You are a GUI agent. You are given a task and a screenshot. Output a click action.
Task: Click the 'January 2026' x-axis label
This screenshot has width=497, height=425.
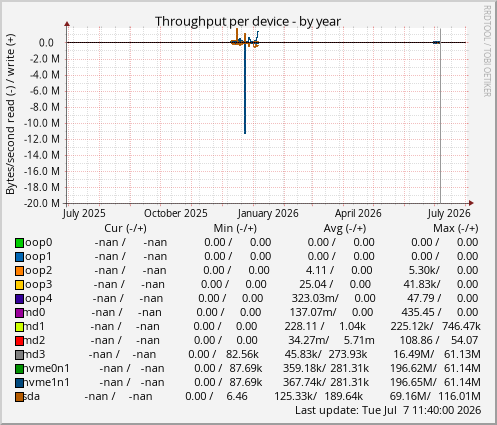point(268,213)
